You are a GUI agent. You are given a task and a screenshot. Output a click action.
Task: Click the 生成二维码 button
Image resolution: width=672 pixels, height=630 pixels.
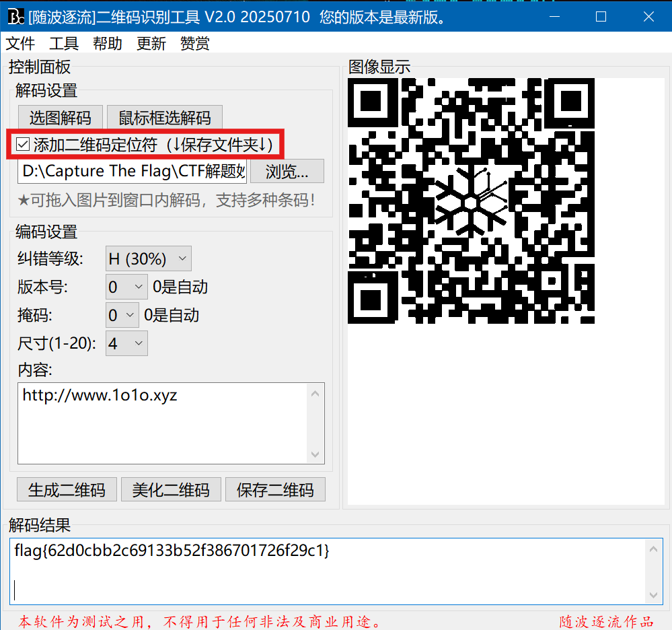click(x=67, y=490)
